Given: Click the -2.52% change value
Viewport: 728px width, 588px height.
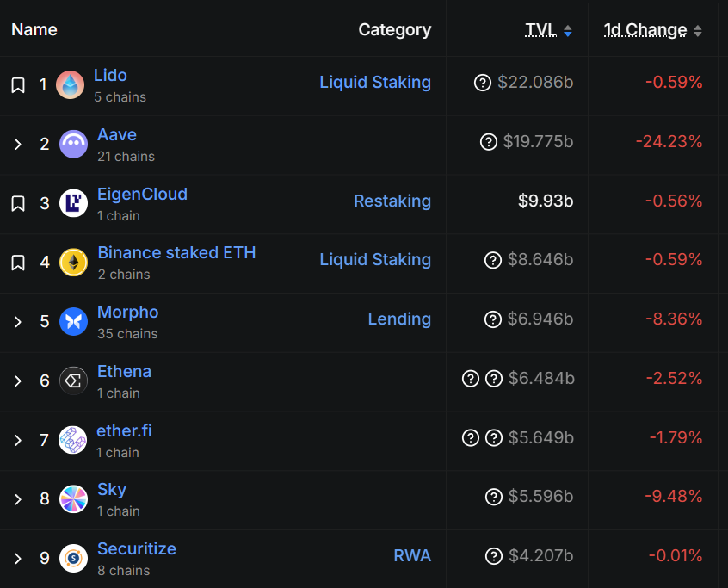Looking at the screenshot, I should [x=674, y=379].
